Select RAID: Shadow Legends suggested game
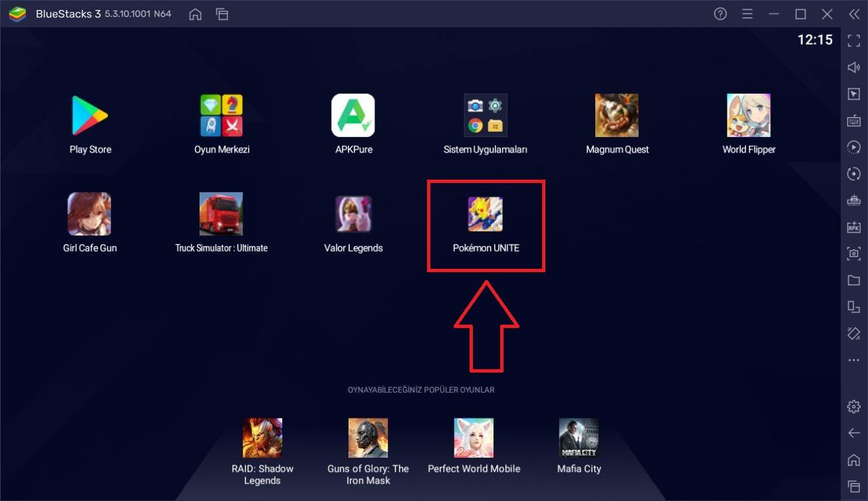 [262, 438]
